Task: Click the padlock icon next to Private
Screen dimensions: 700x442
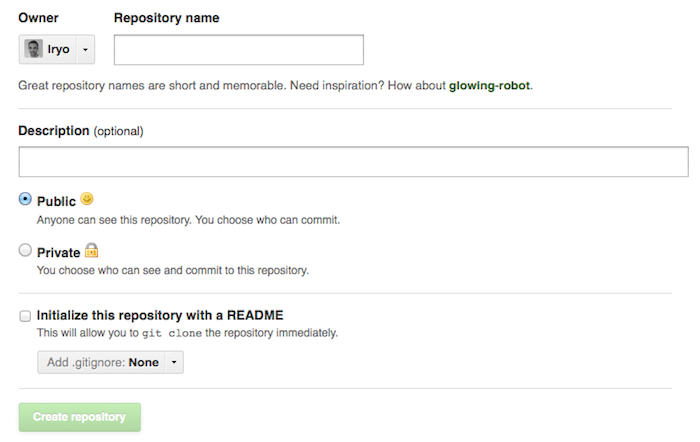Action: tap(91, 251)
